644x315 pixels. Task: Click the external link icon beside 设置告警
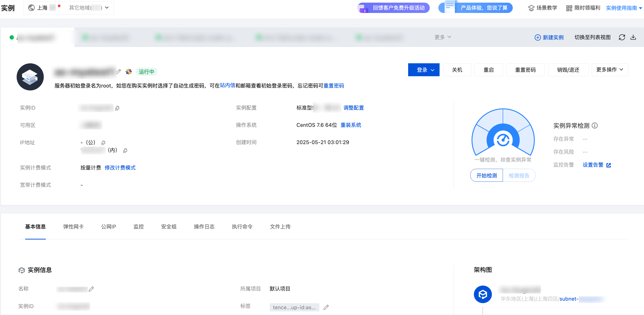click(609, 165)
